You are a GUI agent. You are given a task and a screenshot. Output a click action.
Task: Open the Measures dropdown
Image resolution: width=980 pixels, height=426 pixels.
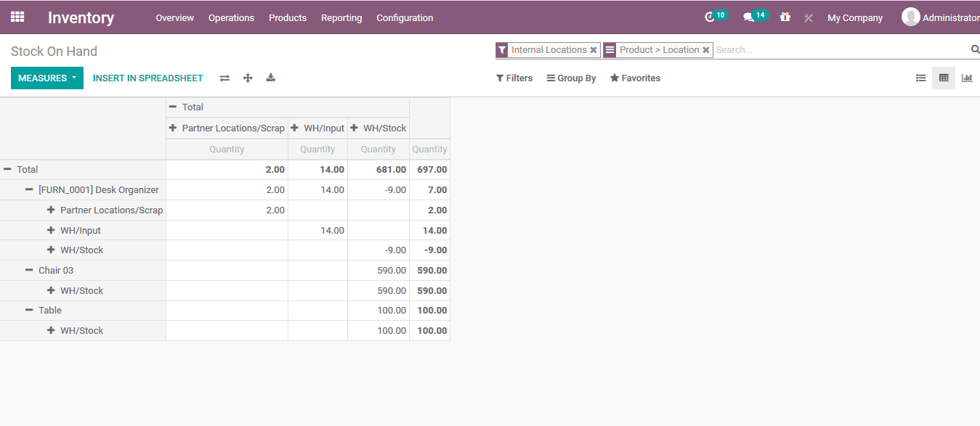(46, 77)
